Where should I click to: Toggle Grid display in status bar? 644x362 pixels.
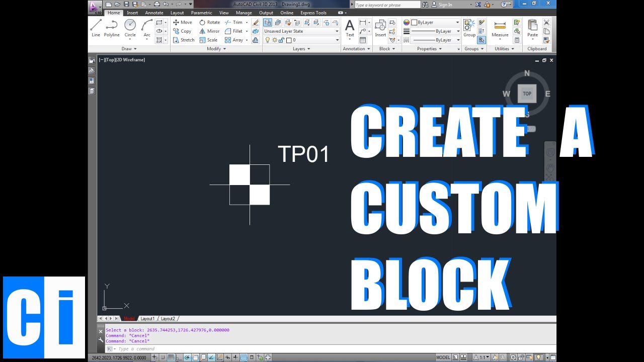171,357
